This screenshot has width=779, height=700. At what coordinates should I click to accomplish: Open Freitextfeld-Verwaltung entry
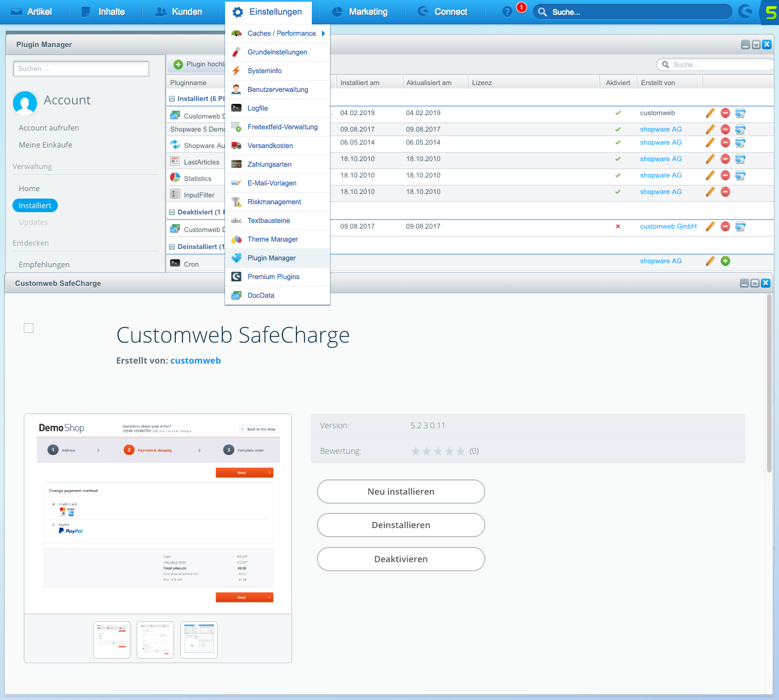point(277,127)
